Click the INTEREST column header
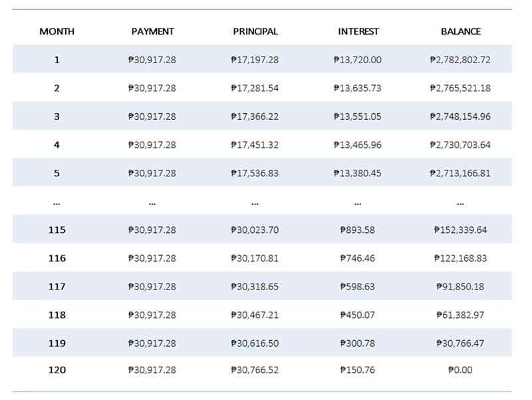This screenshot has height=400, width=532. (x=358, y=31)
